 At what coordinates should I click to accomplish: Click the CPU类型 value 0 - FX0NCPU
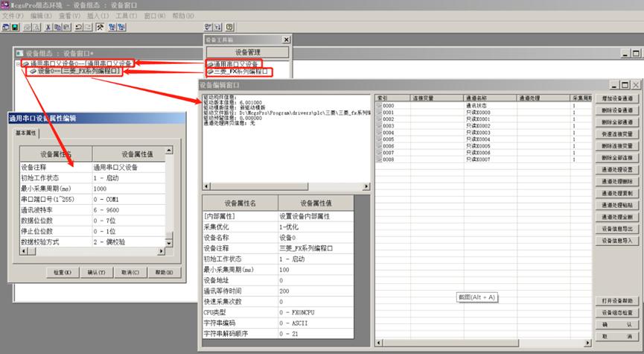[x=324, y=312]
